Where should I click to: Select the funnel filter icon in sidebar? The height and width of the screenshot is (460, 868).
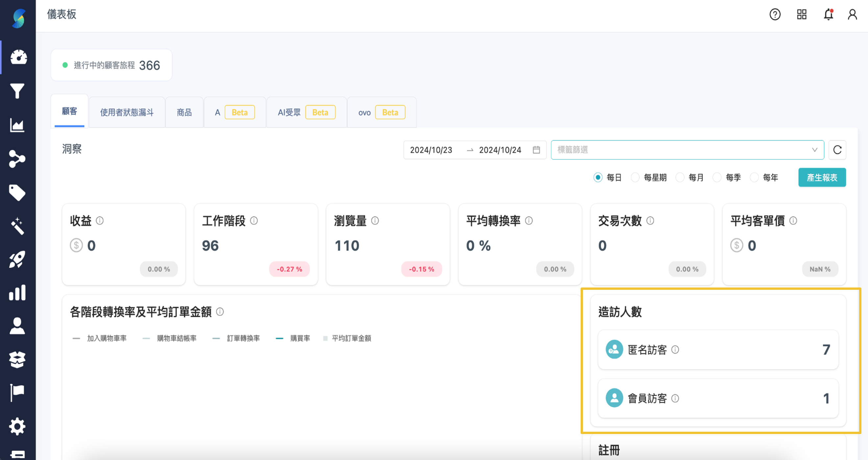[x=17, y=91]
